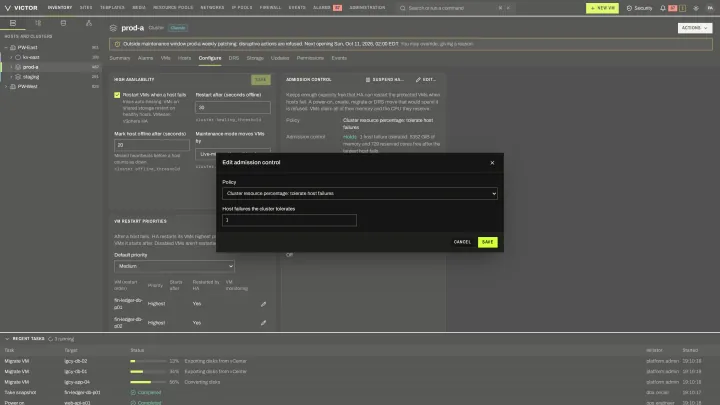Open the Policy dropdown in the dialog
The height and width of the screenshot is (405, 720).
tap(360, 193)
